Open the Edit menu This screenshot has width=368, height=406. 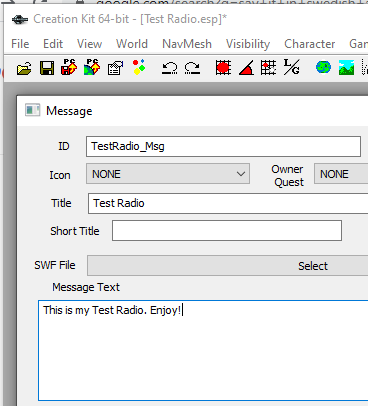pos(53,44)
